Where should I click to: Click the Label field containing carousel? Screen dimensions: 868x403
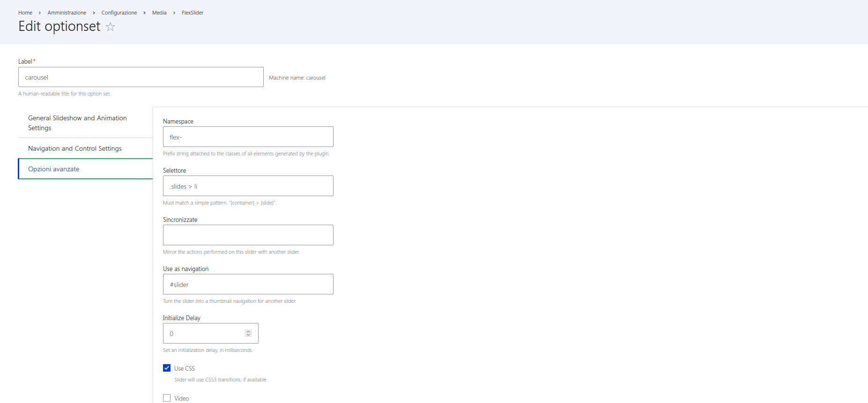coord(141,77)
